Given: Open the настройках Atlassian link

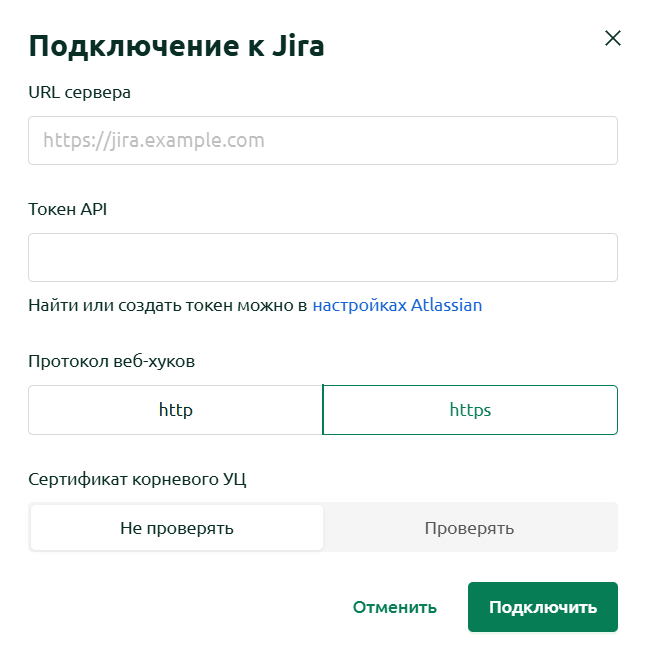Looking at the screenshot, I should 397,305.
